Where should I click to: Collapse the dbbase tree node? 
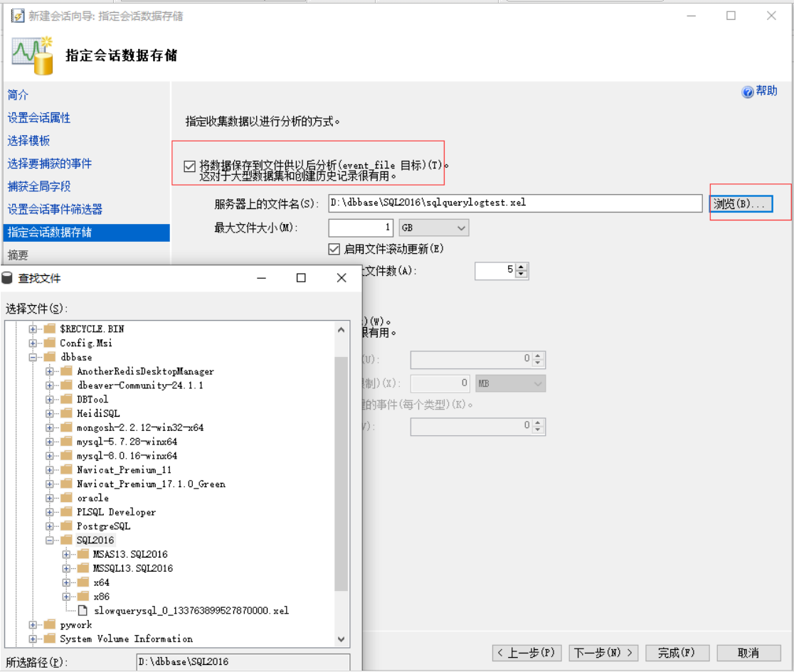coord(33,357)
